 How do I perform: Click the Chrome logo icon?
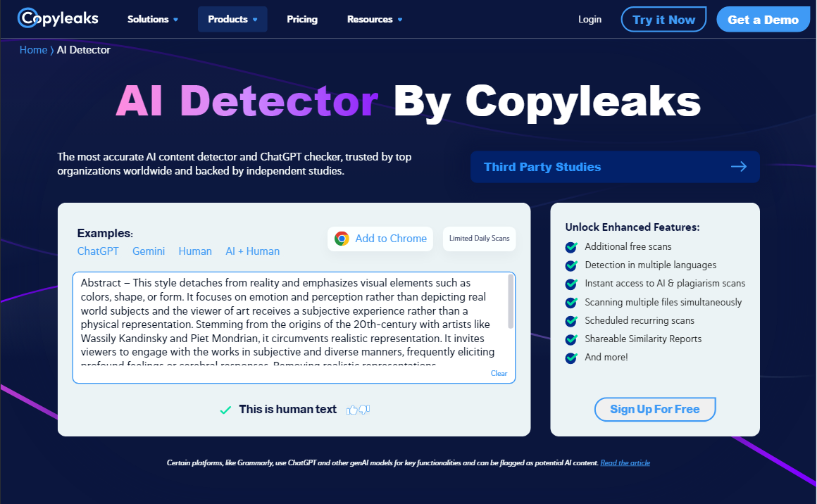342,239
